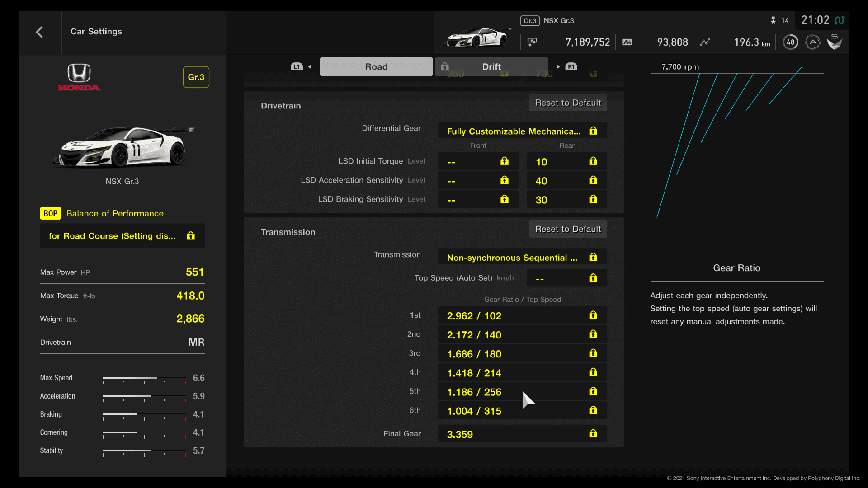Go back using the left chevron arrow
The width and height of the screenshot is (868, 488).
(39, 32)
